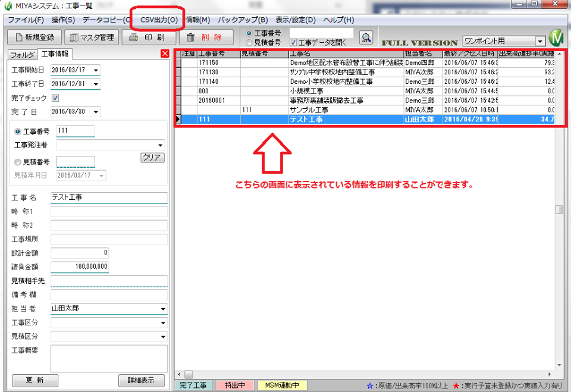Click the vertical scrollbar thumb
Viewport: 571px width, 392px height.
(559, 209)
